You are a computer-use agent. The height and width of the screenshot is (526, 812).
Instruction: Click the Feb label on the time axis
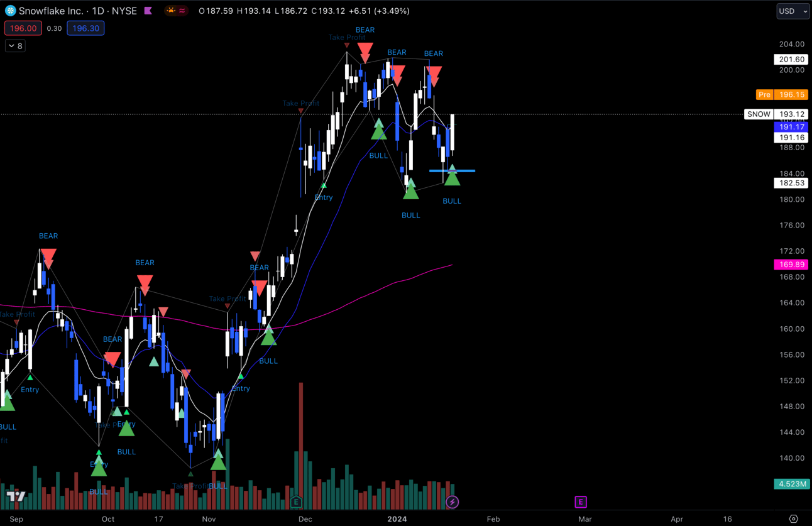pyautogui.click(x=493, y=519)
